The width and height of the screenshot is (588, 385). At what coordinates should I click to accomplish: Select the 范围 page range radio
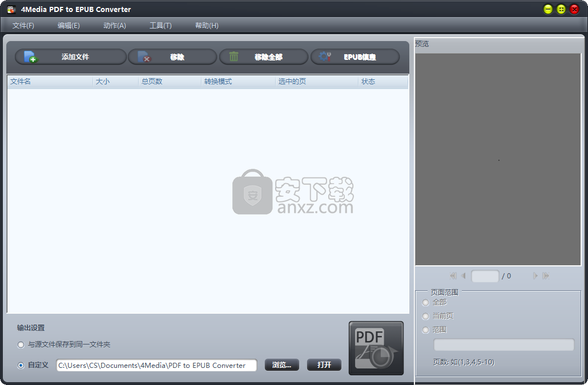click(x=426, y=330)
